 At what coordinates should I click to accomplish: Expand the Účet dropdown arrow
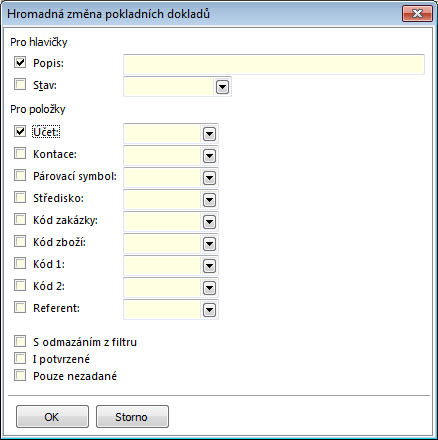point(209,134)
